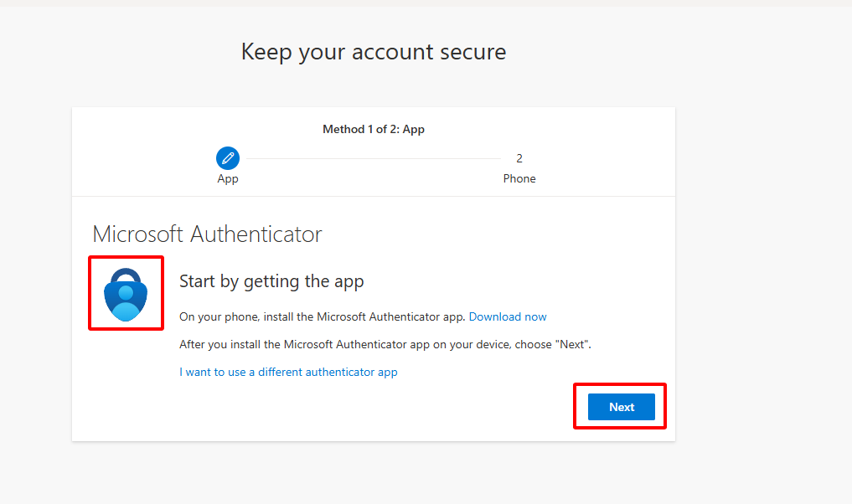This screenshot has height=504, width=852.
Task: Click the blue pencil step icon
Action: click(228, 158)
